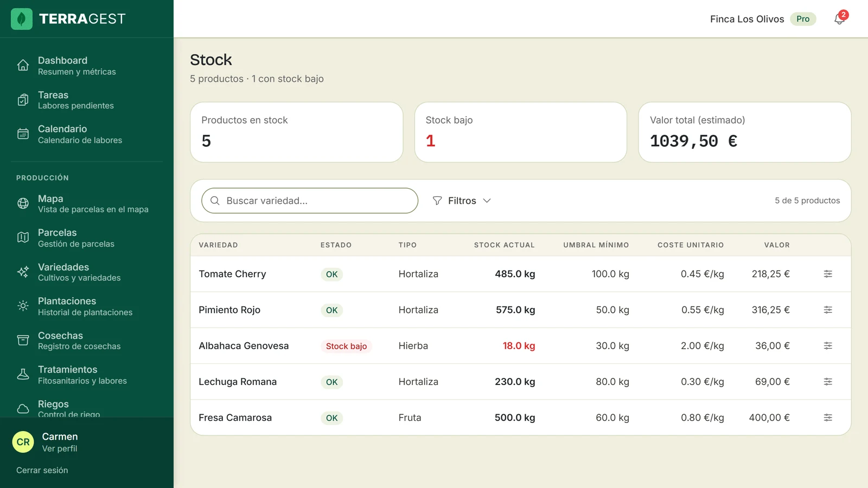Click the 18.0 kg low stock value

[519, 345]
